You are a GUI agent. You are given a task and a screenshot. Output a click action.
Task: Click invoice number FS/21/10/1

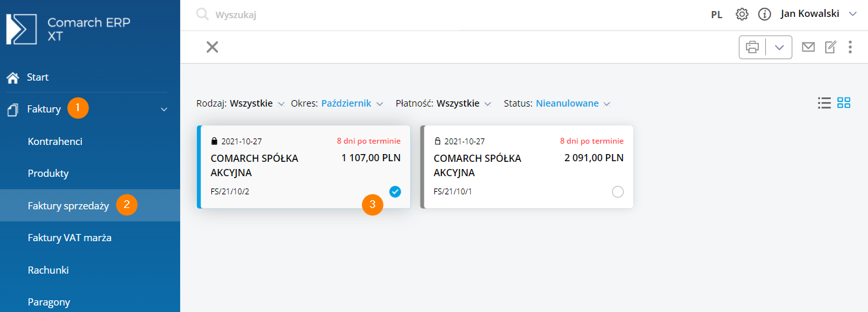(453, 192)
